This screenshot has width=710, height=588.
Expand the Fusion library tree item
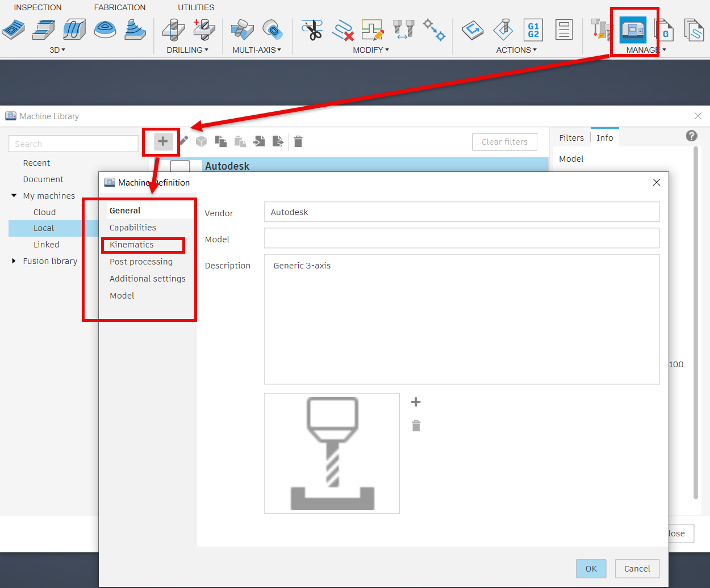(13, 261)
